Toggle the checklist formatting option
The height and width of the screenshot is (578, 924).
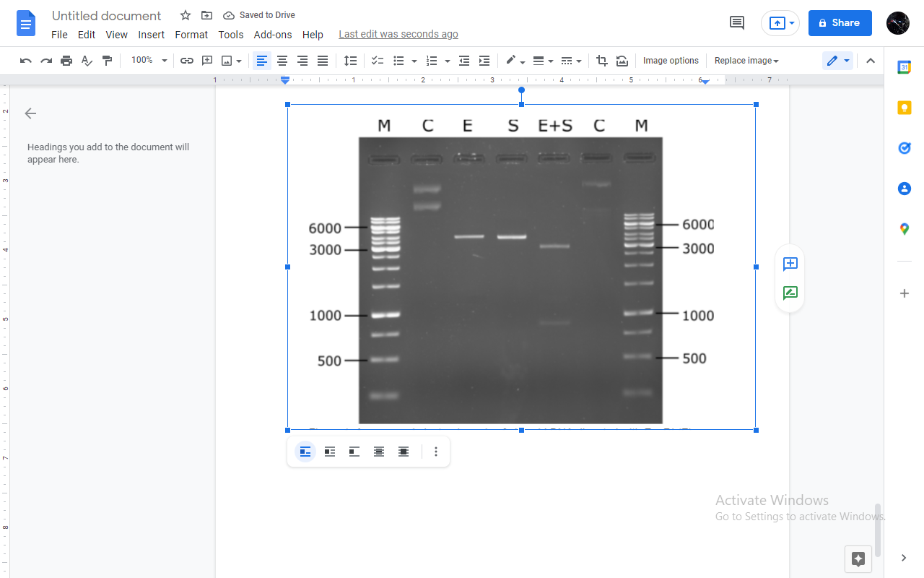[x=377, y=61]
